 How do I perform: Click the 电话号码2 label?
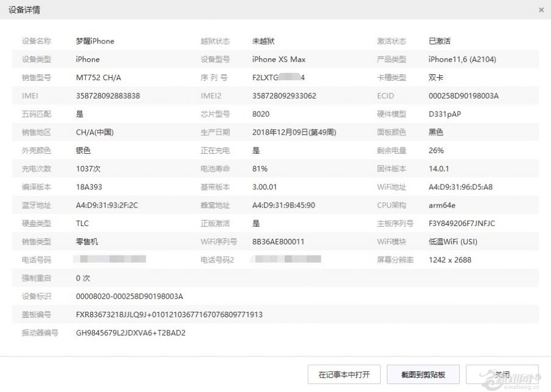tap(217, 260)
